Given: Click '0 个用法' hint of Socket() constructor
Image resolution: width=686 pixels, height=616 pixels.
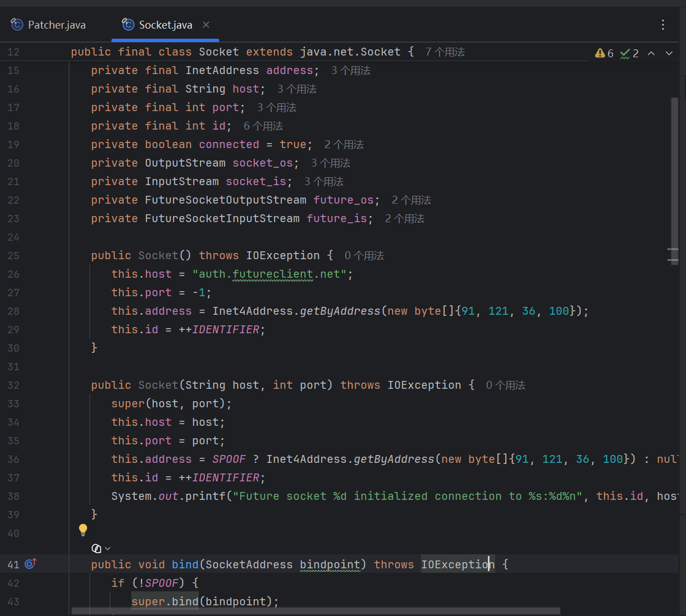Looking at the screenshot, I should coord(364,256).
